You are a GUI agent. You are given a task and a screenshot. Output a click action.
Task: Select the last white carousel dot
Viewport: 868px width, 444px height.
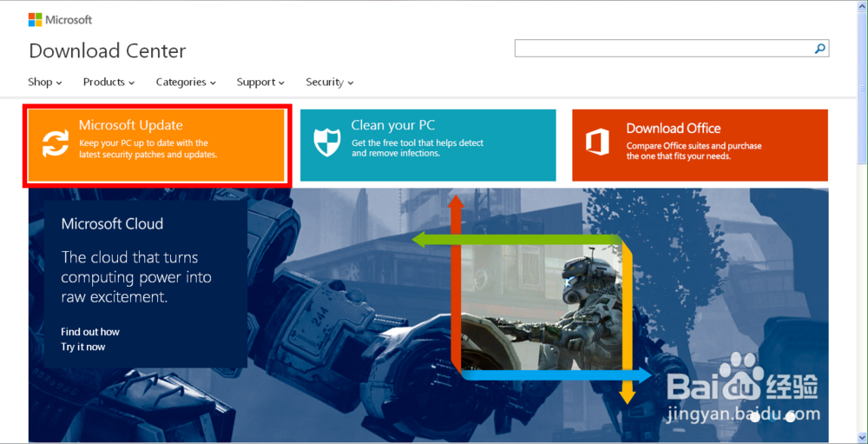tap(791, 418)
